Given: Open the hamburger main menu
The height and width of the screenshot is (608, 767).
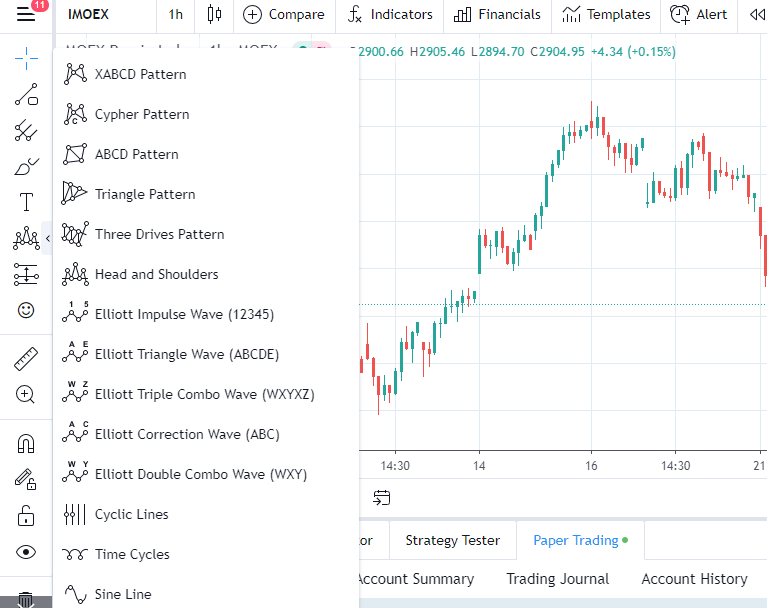Looking at the screenshot, I should point(26,15).
